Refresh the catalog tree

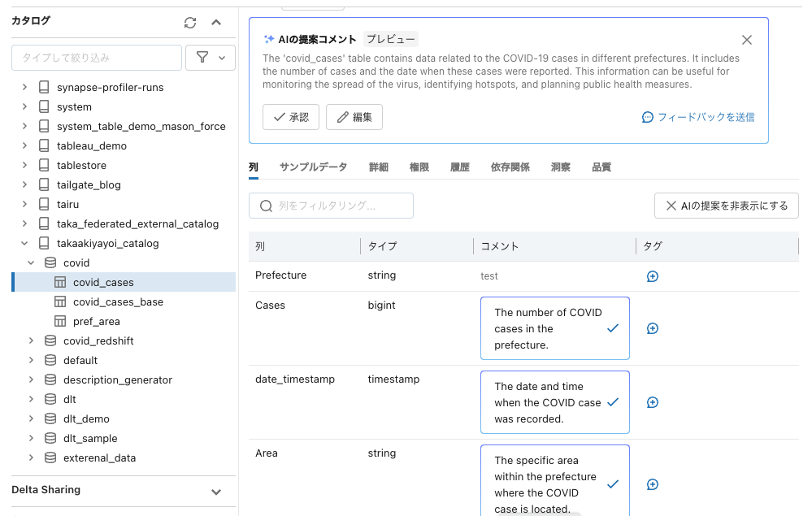(190, 22)
